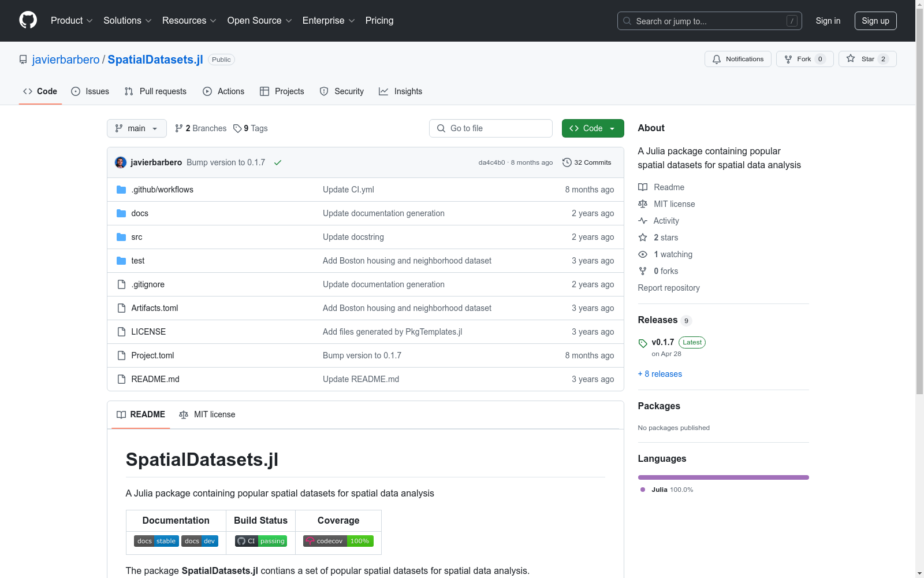Click the codecov 100% badge
This screenshot has width=924, height=578.
tap(338, 541)
